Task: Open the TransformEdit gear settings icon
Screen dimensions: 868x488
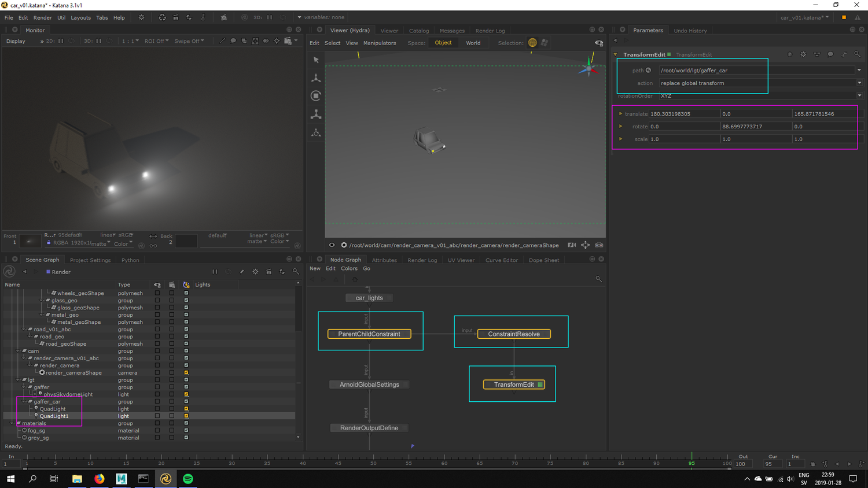Action: (x=803, y=54)
